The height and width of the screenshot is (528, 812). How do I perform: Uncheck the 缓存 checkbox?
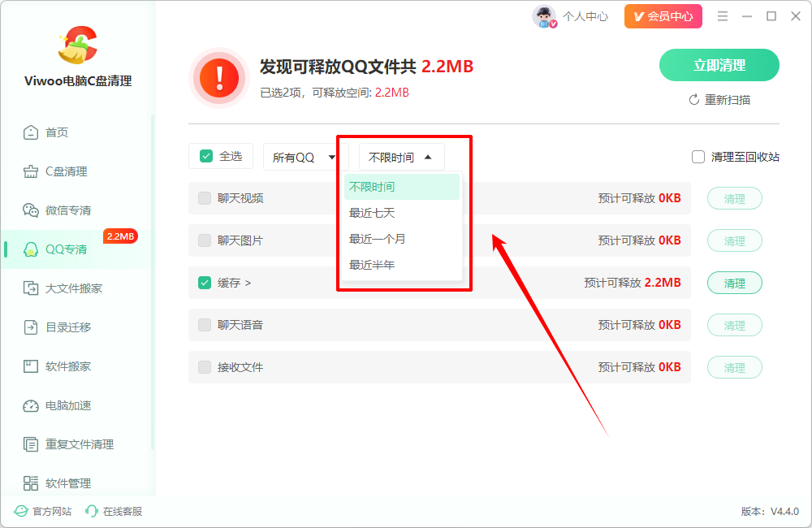205,283
